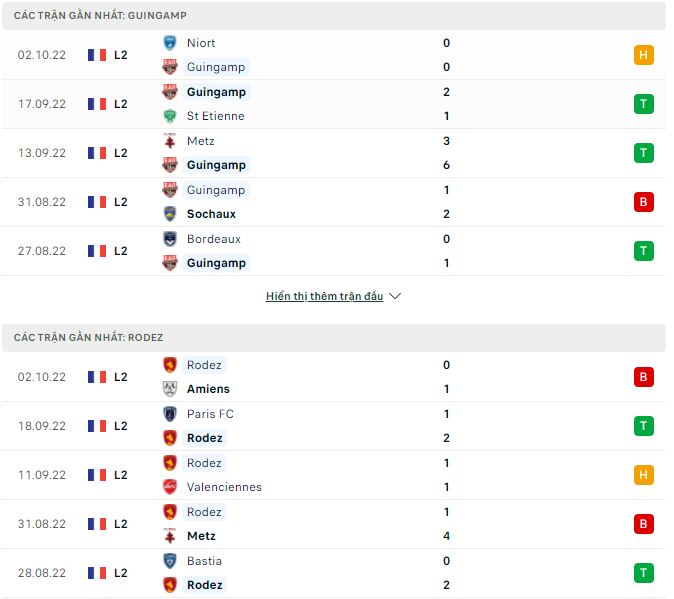674x599 pixels.
Task: Expand more matches with the chevron arrow
Action: (x=395, y=297)
